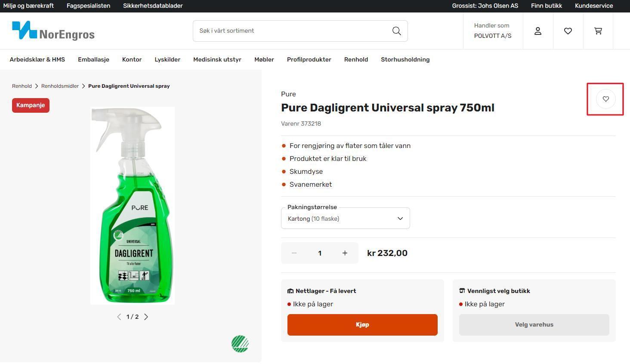Click the Velg varehus button
The height and width of the screenshot is (364, 630).
534,325
